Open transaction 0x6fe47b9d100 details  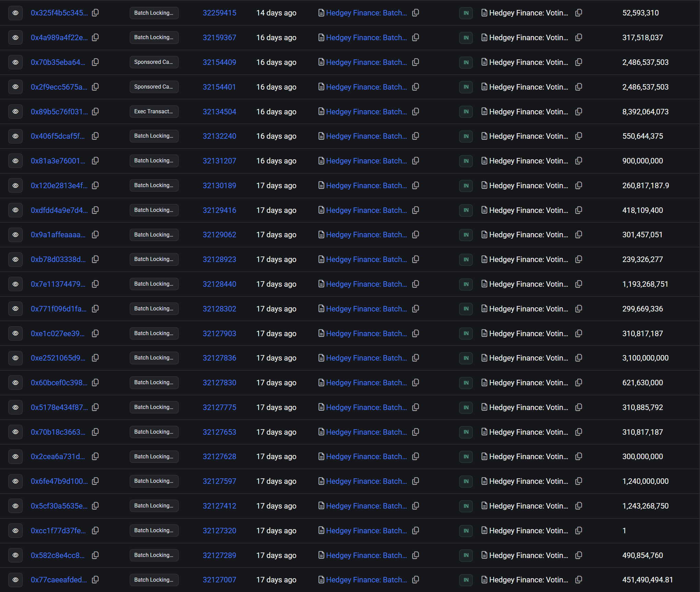pos(59,481)
